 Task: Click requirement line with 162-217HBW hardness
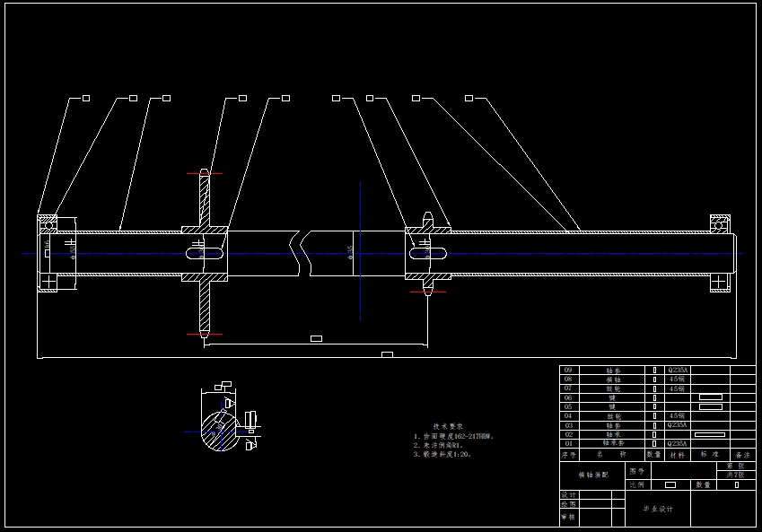(453, 436)
